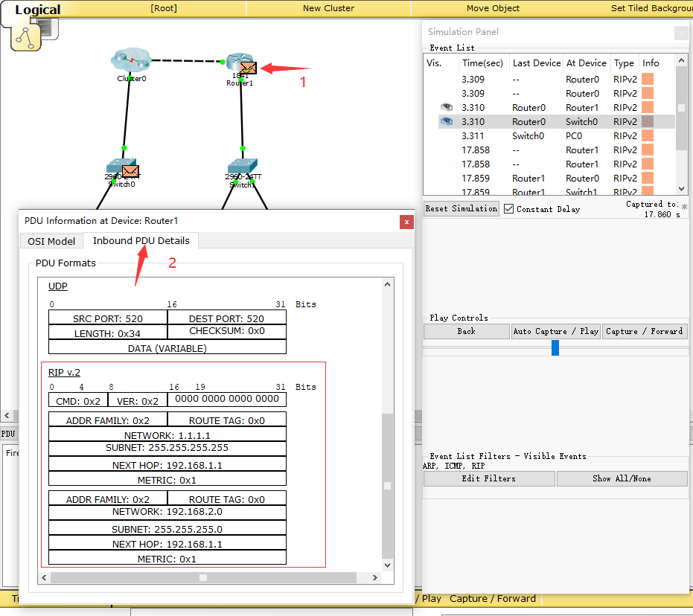The height and width of the screenshot is (616, 693).
Task: Click the Cluster0 cloud icon
Action: [x=131, y=60]
